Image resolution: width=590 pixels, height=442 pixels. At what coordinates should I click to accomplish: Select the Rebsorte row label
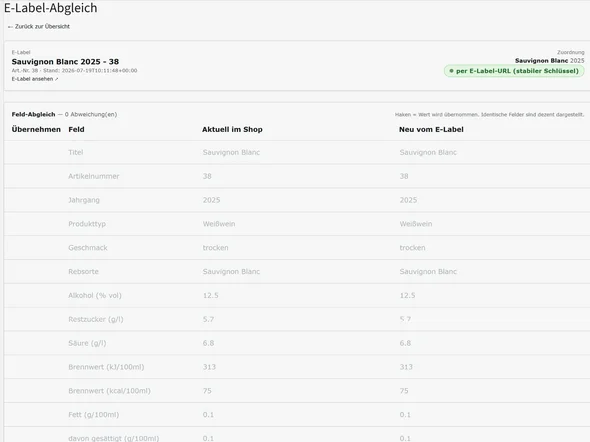(x=83, y=272)
